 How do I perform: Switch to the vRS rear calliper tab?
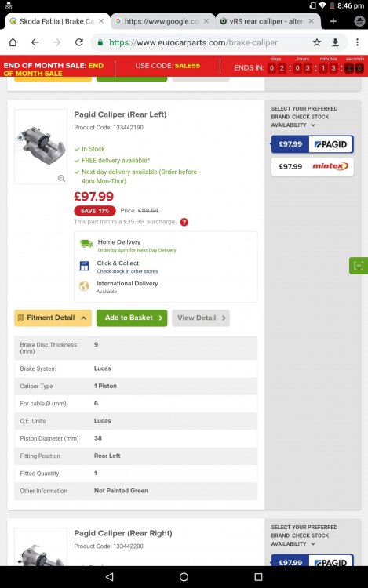[x=268, y=21]
